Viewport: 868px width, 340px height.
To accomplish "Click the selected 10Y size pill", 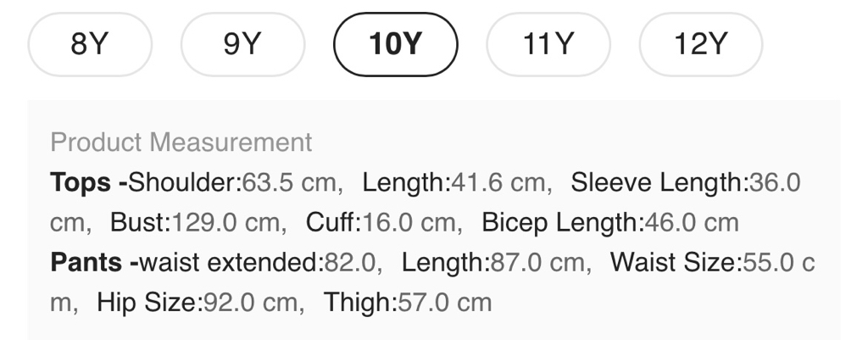I will coord(396,44).
